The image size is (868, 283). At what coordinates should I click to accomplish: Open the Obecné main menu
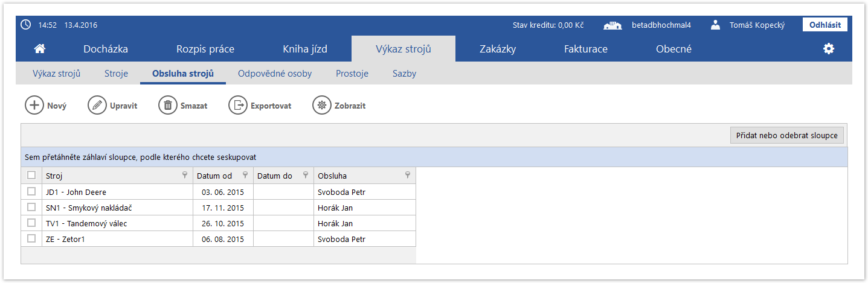pos(674,49)
